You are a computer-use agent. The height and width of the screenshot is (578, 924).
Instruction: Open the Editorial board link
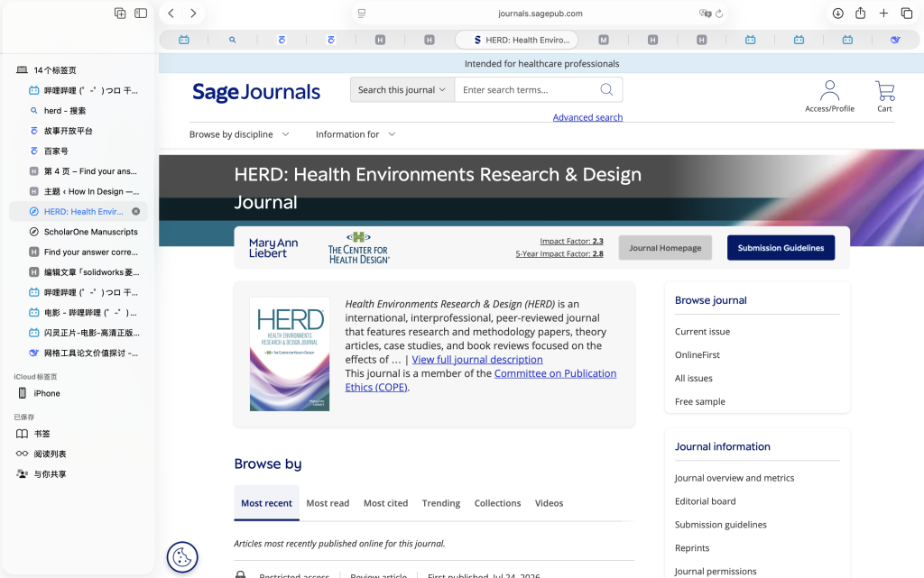(706, 501)
